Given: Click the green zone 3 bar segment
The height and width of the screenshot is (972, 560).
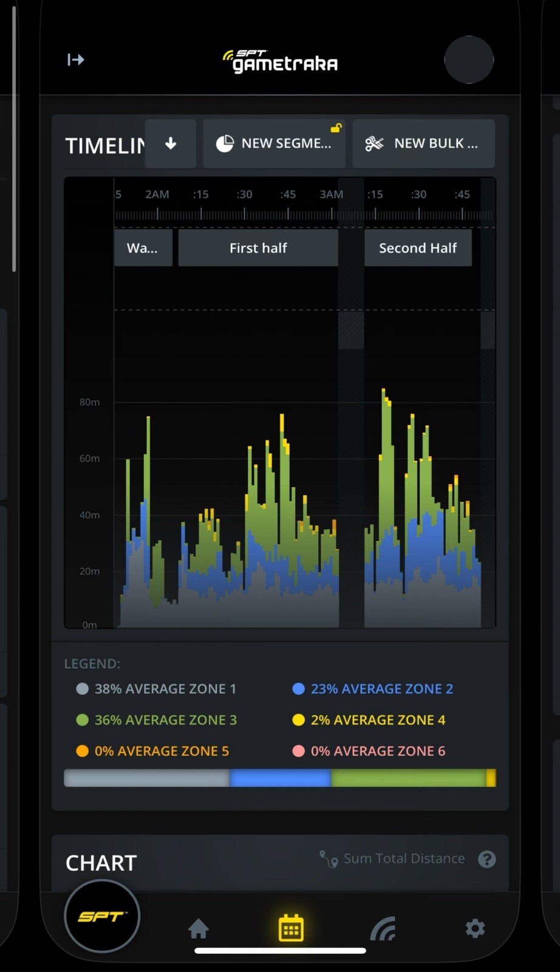Looking at the screenshot, I should [x=409, y=778].
